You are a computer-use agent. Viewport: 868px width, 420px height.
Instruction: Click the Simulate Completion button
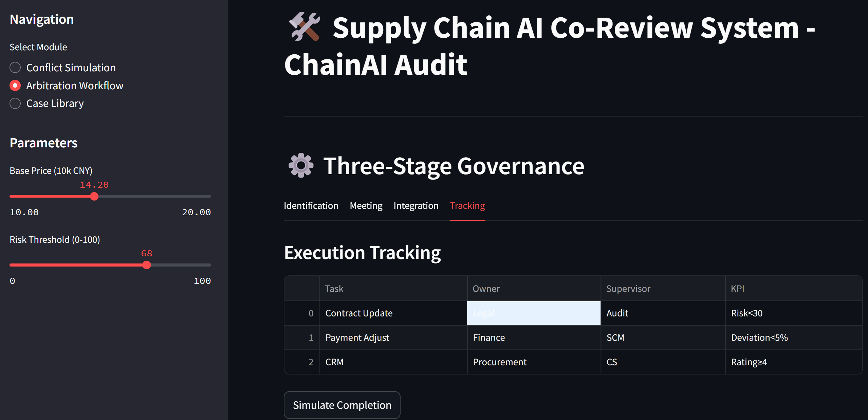(x=342, y=405)
